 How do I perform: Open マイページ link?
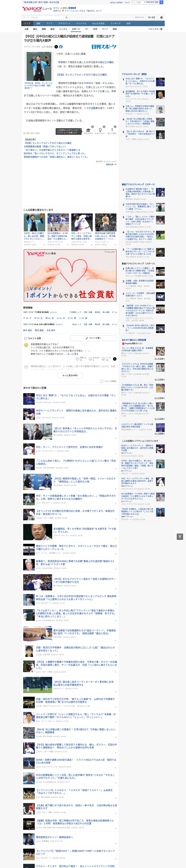coord(139,18)
